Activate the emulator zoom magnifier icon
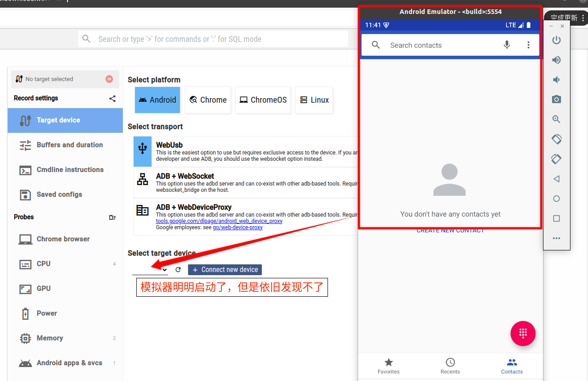588x381 pixels. [557, 119]
